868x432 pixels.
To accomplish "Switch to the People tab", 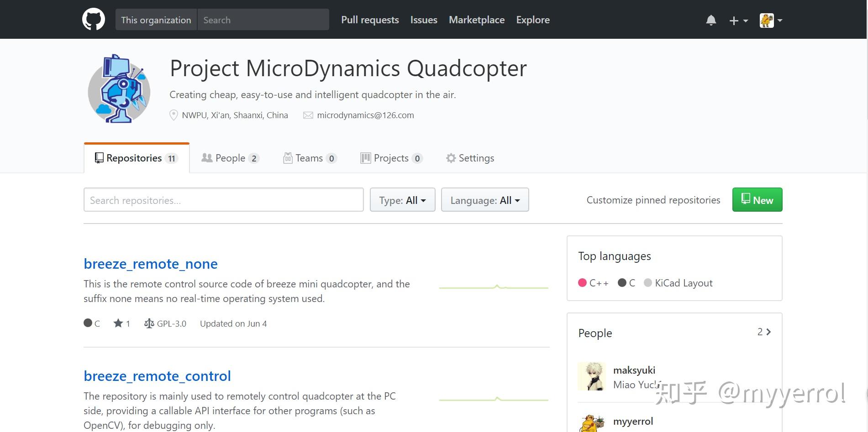I will 230,158.
